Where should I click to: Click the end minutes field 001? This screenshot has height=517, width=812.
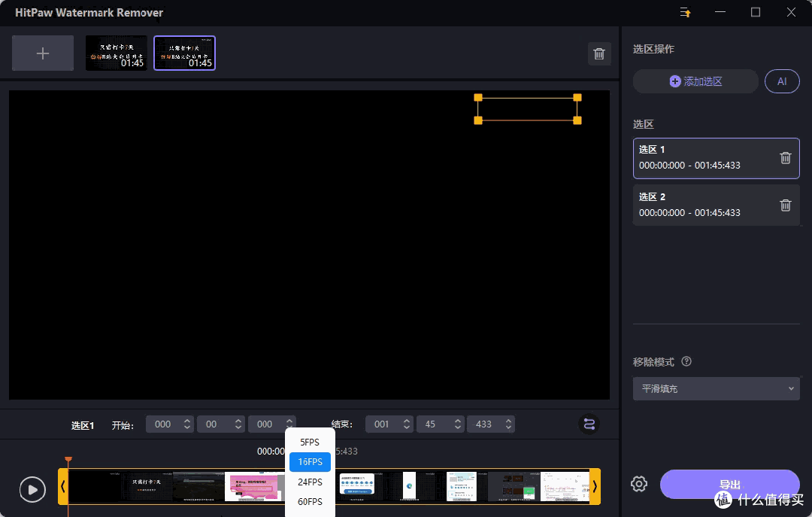coord(383,424)
